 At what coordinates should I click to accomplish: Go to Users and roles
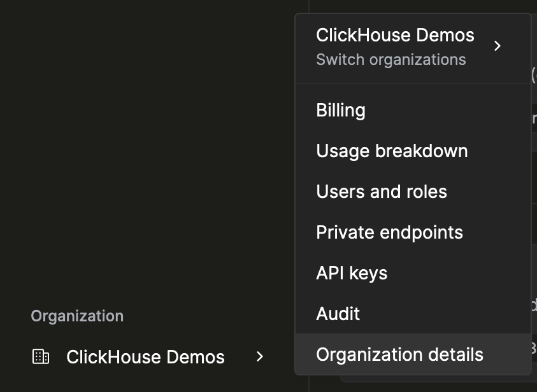tap(382, 192)
